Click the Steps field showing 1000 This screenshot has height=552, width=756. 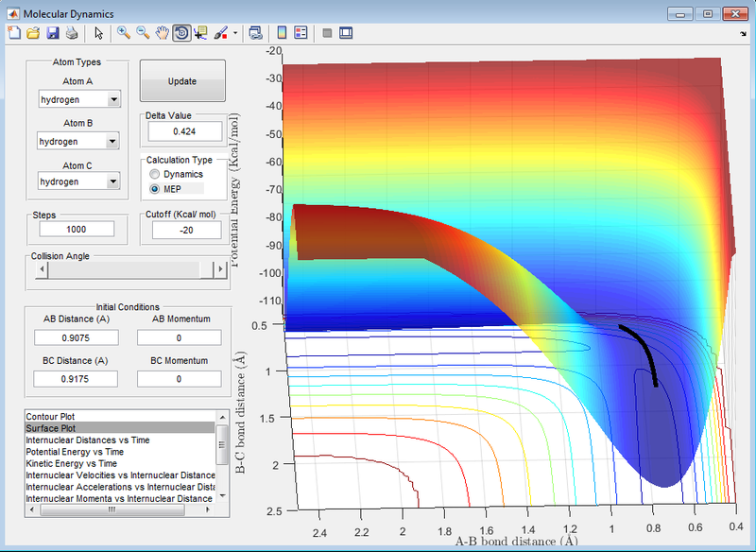point(77,229)
